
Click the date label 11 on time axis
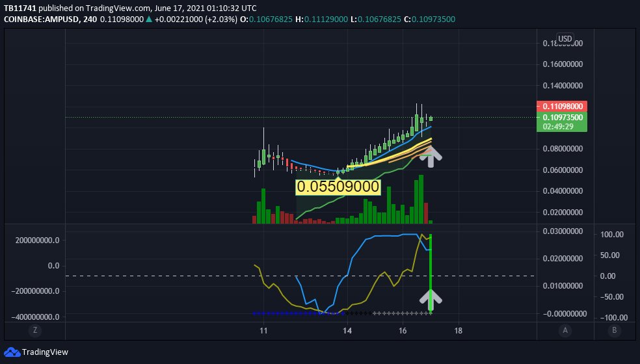point(263,331)
